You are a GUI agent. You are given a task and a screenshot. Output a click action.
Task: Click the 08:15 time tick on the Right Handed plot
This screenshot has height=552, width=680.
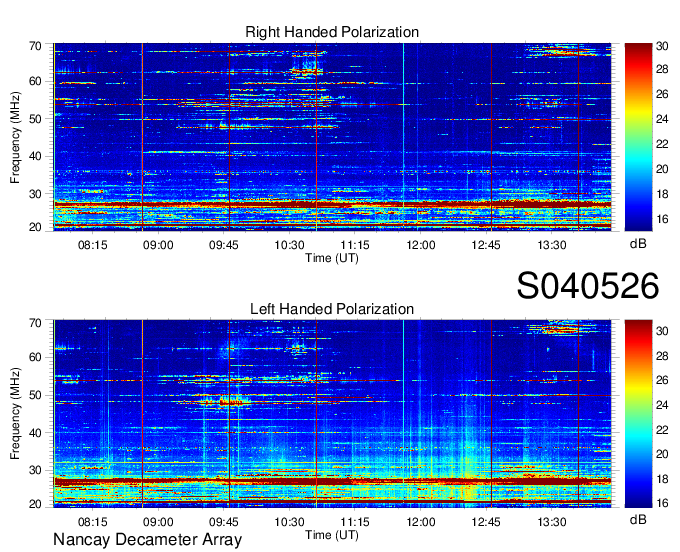click(92, 245)
